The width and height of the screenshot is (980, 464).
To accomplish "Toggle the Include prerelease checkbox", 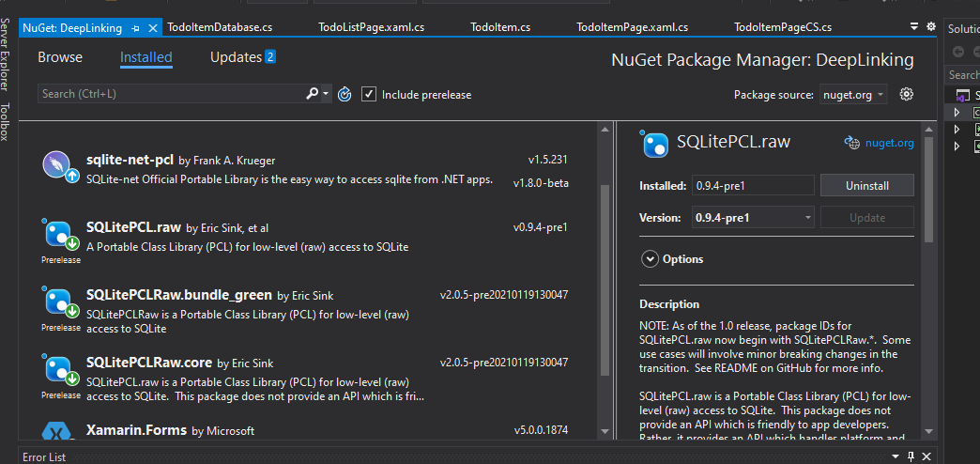I will [x=369, y=95].
